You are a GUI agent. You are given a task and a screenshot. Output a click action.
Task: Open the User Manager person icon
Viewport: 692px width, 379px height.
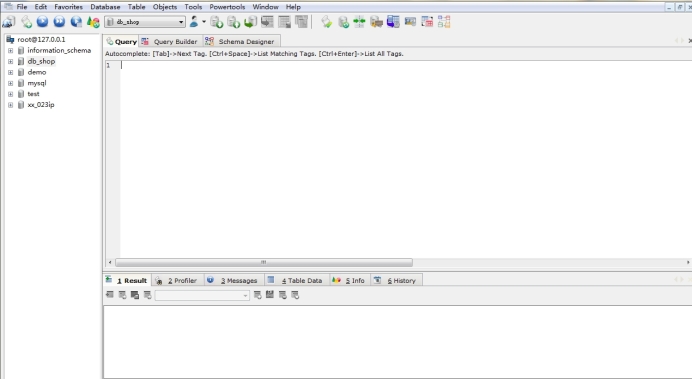194,22
